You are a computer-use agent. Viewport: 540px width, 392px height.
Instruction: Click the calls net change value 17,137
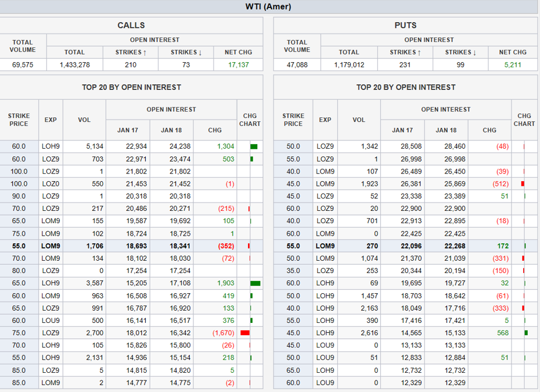pyautogui.click(x=238, y=65)
